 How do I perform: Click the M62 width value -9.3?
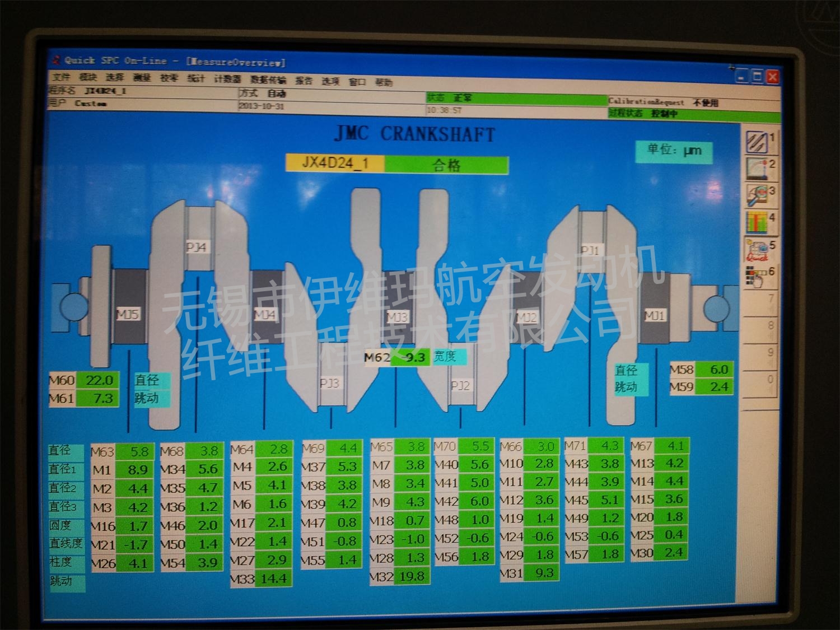[x=410, y=357]
